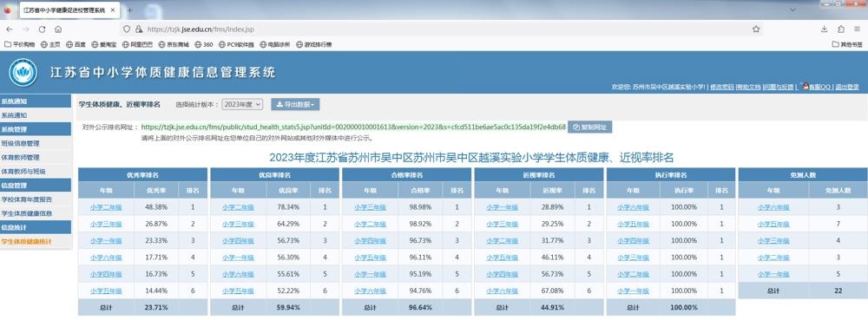Open a new browser tab

129,10
